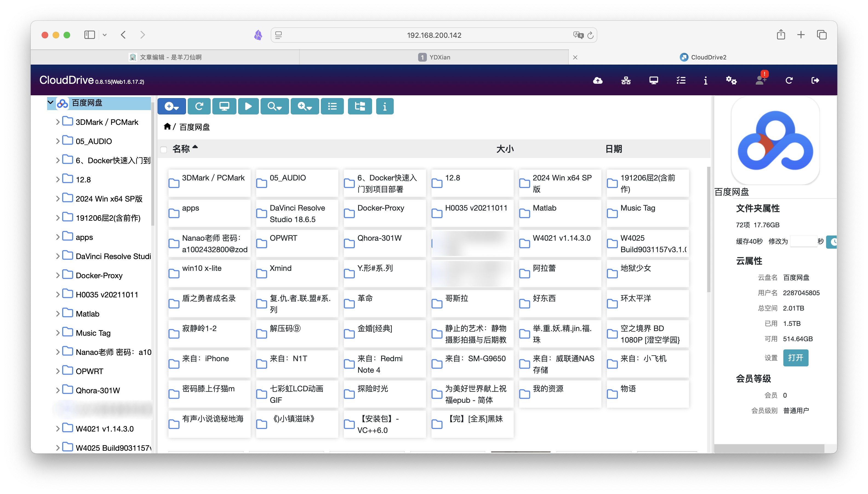Open the win10 x-lite folder

point(209,274)
